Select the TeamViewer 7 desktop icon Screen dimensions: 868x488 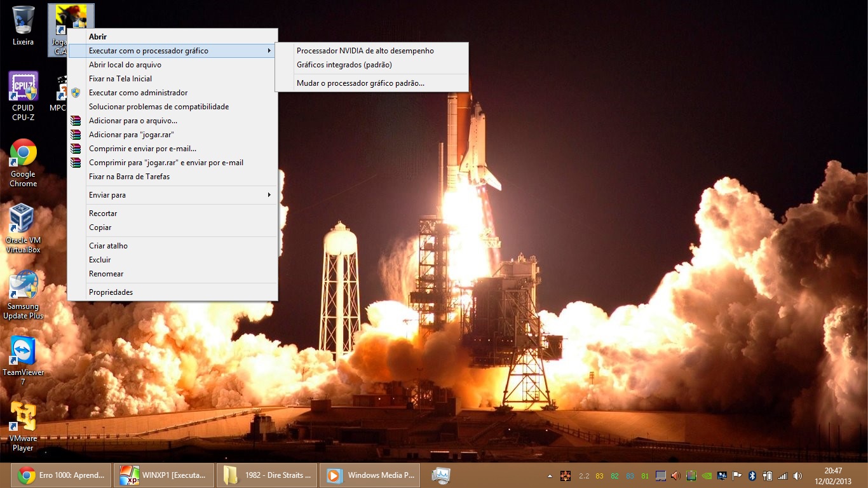[x=23, y=351]
